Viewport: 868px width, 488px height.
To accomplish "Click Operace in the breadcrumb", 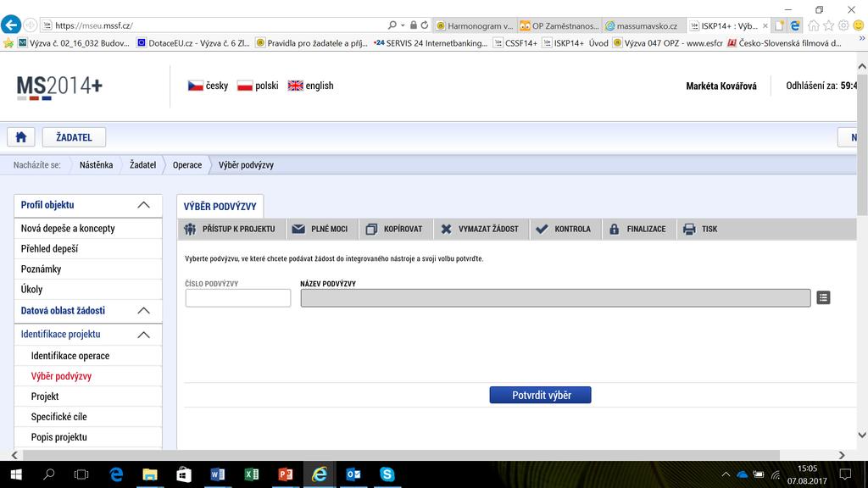I will point(187,165).
